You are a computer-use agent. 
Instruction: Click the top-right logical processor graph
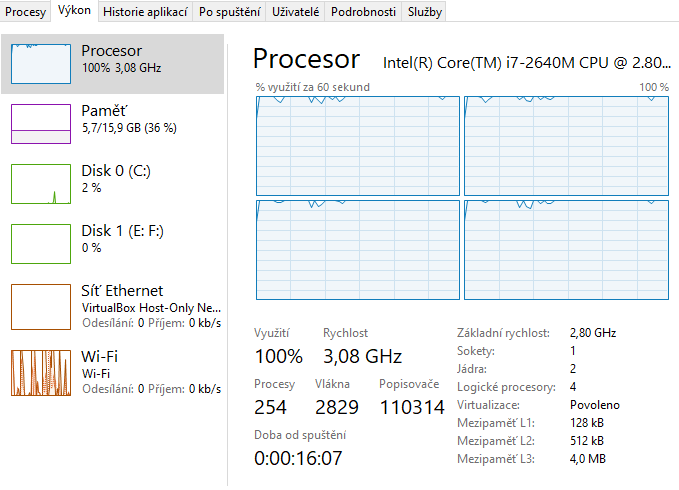tap(566, 146)
